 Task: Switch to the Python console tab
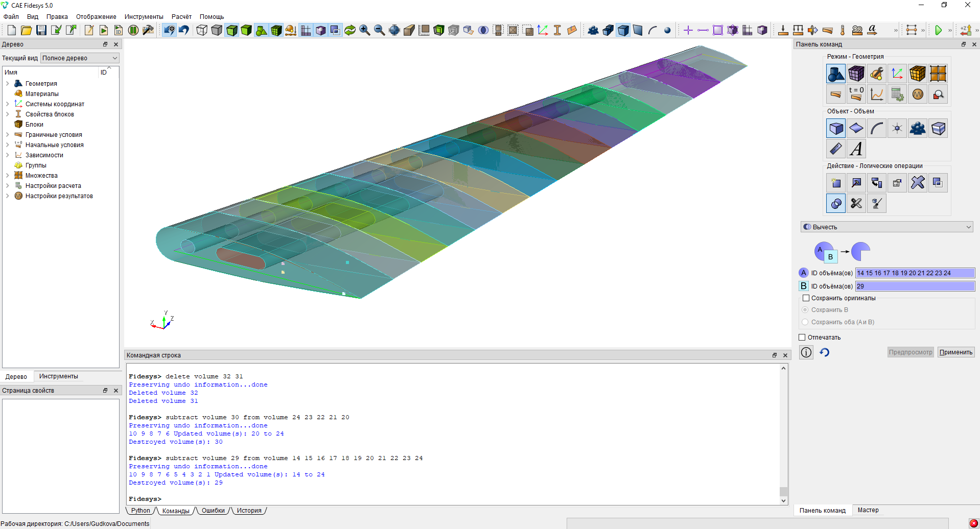pyautogui.click(x=141, y=511)
